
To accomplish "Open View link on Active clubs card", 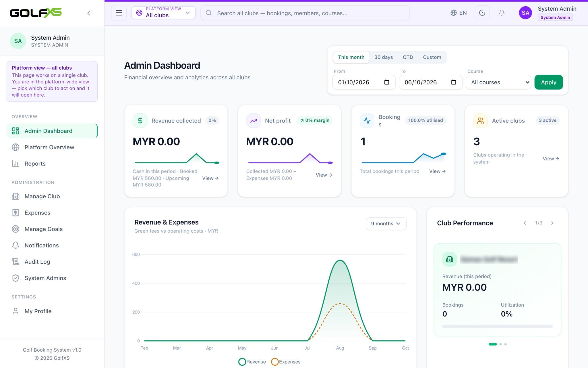I will point(551,159).
